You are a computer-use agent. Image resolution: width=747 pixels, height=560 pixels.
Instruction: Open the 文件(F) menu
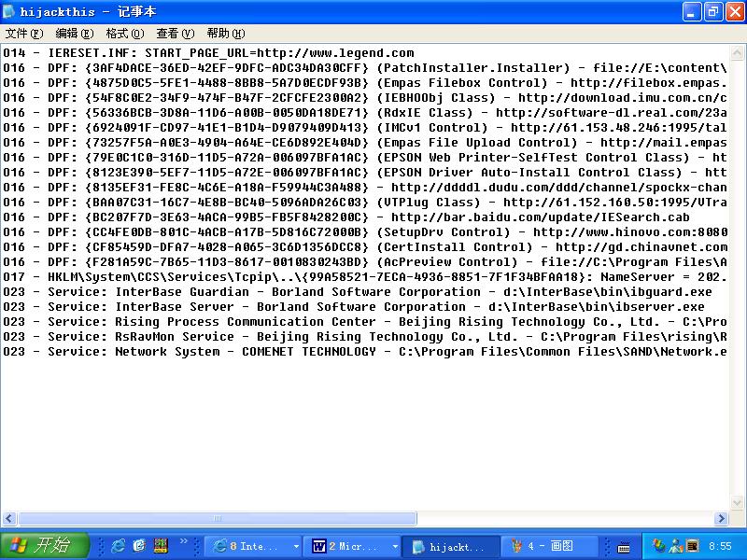[x=24, y=34]
